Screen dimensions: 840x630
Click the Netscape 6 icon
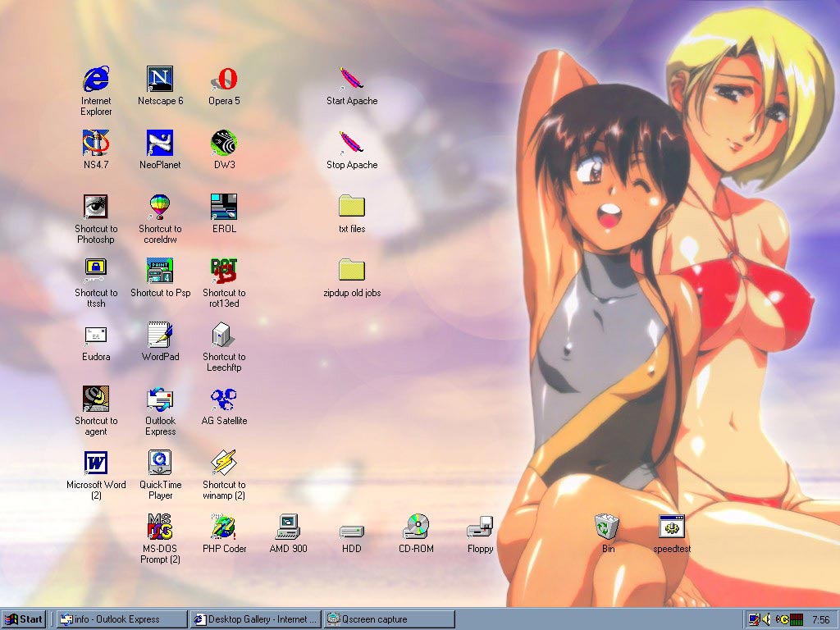click(x=160, y=80)
